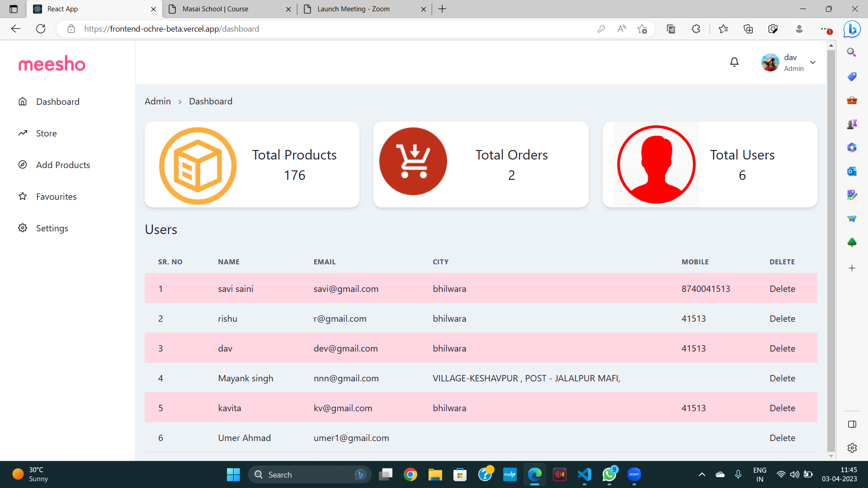Viewport: 868px width, 488px height.
Task: Expand the dav Admin profile dropdown
Action: click(813, 62)
